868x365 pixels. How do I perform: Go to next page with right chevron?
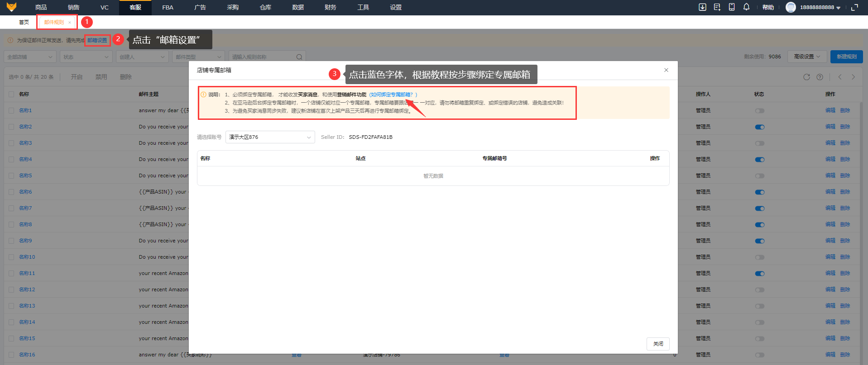pos(854,77)
